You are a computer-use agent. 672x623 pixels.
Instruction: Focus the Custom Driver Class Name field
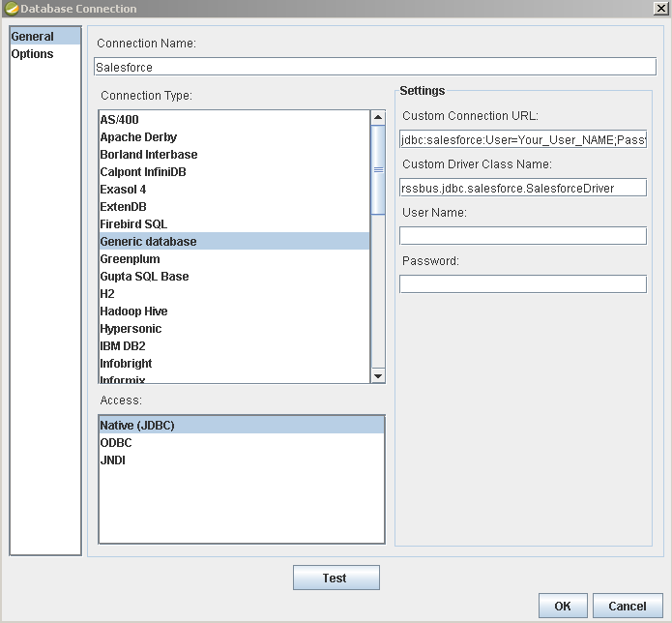tap(522, 188)
